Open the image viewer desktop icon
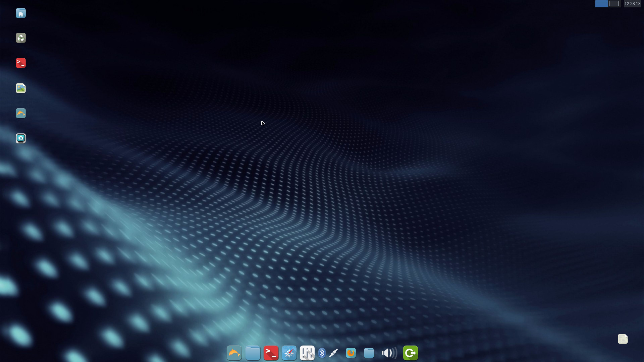This screenshot has height=362, width=644. click(x=21, y=88)
